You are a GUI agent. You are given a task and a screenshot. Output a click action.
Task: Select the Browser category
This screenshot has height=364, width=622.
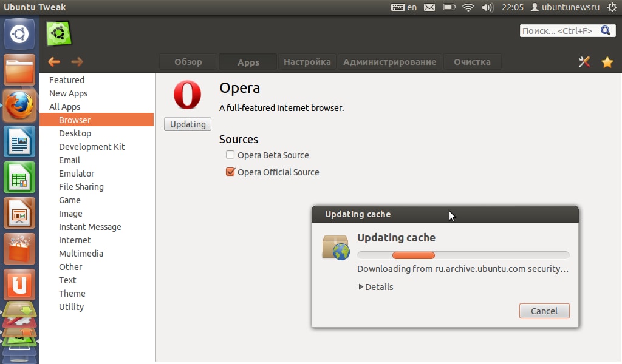pos(97,120)
